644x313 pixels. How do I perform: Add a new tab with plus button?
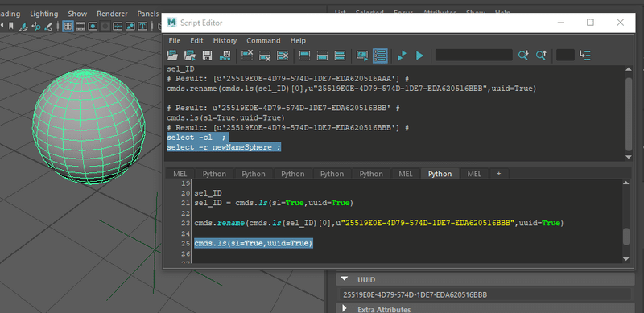(x=498, y=174)
